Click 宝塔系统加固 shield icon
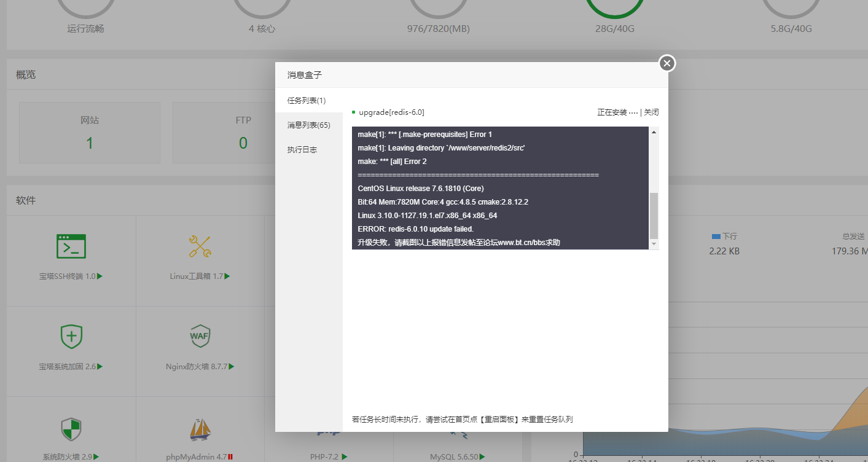 71,336
